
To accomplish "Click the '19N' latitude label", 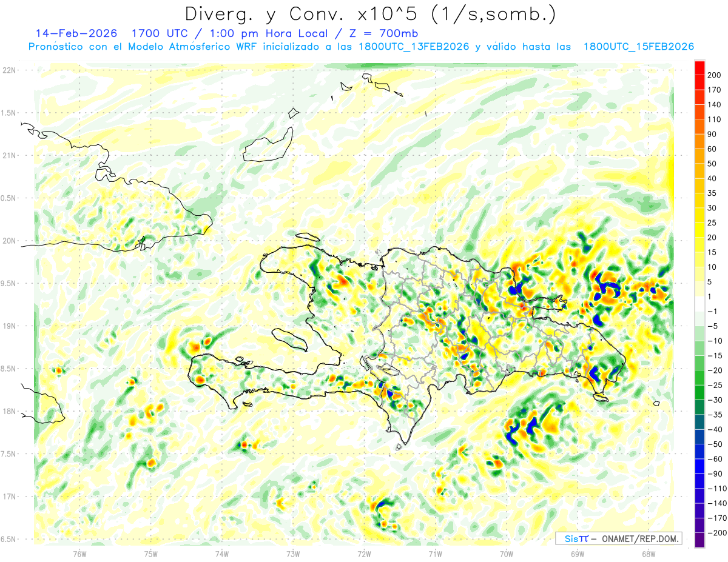I will click(x=9, y=326).
